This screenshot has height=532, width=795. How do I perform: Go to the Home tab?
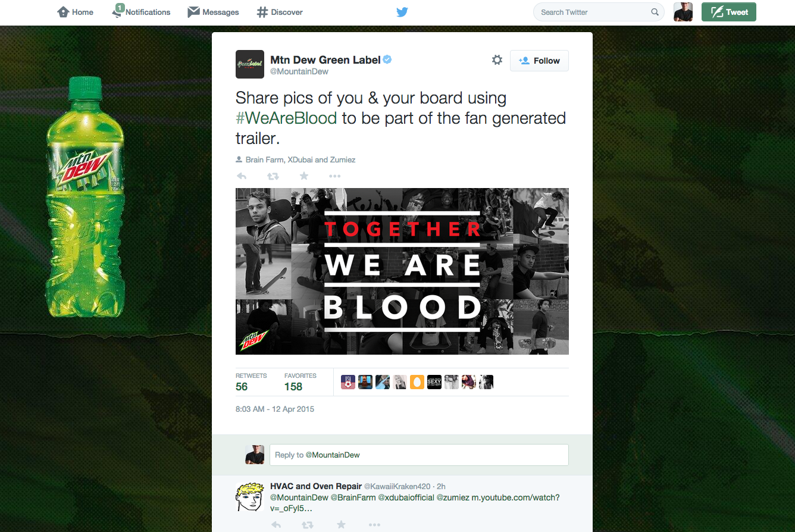coord(75,12)
